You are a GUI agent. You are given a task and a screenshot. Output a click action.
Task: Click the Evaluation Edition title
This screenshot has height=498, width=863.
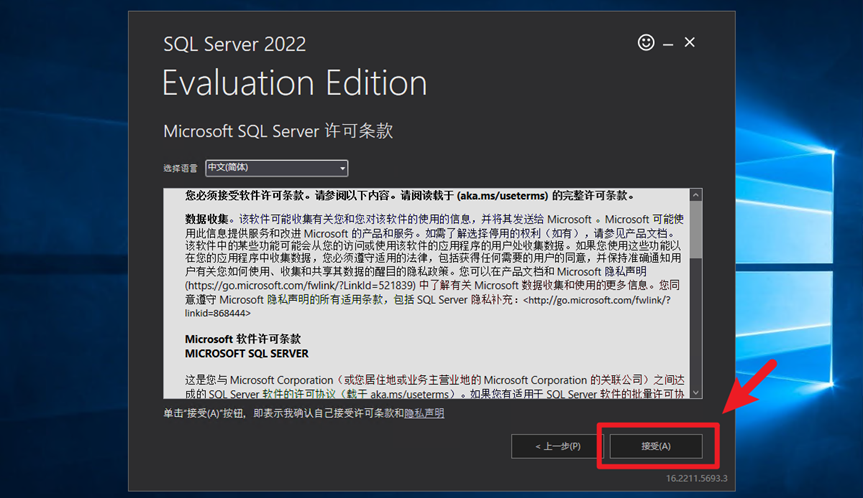coord(294,82)
